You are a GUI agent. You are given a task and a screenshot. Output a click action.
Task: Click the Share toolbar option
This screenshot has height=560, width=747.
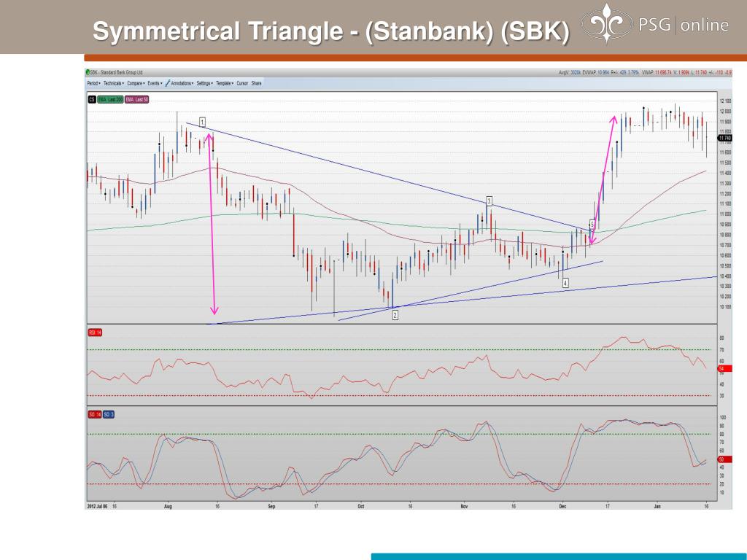click(256, 83)
